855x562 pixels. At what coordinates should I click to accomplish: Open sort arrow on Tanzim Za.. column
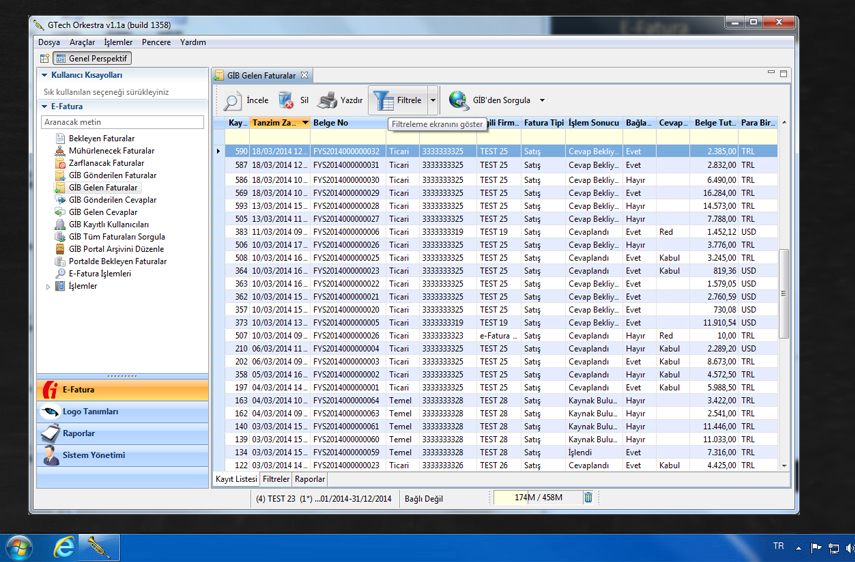(305, 123)
